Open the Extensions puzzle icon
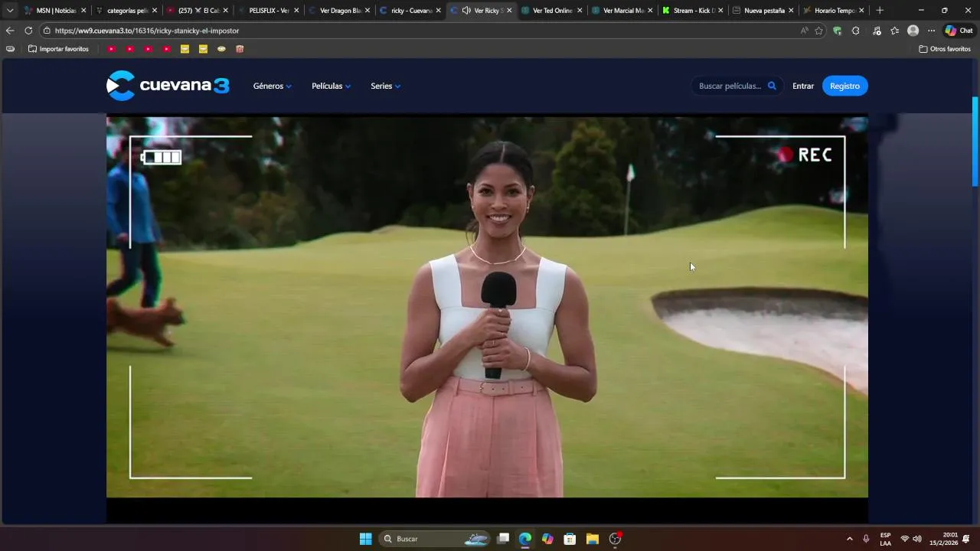 855,31
